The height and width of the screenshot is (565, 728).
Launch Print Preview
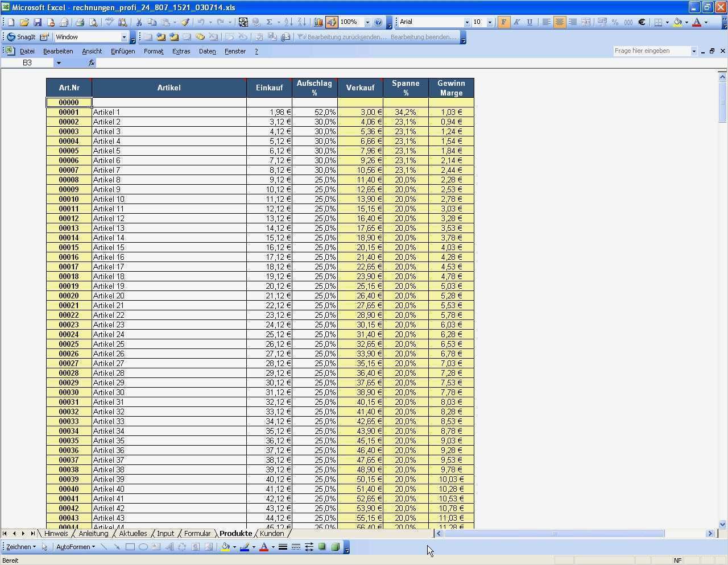click(93, 22)
